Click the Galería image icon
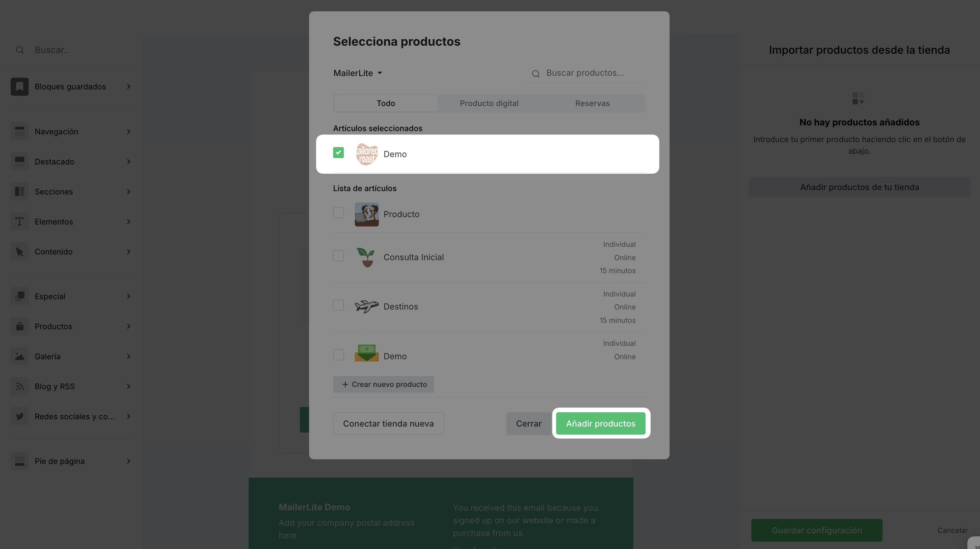This screenshot has height=549, width=980. pos(20,356)
